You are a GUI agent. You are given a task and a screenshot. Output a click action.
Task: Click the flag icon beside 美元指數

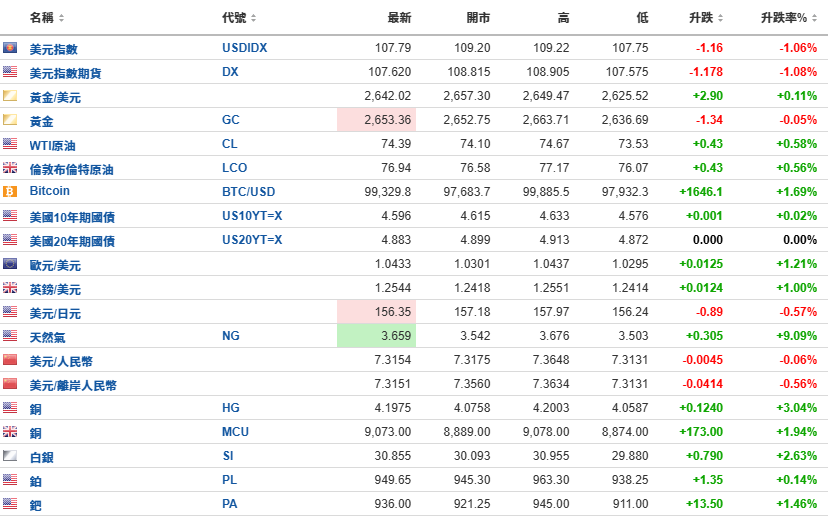coord(10,48)
